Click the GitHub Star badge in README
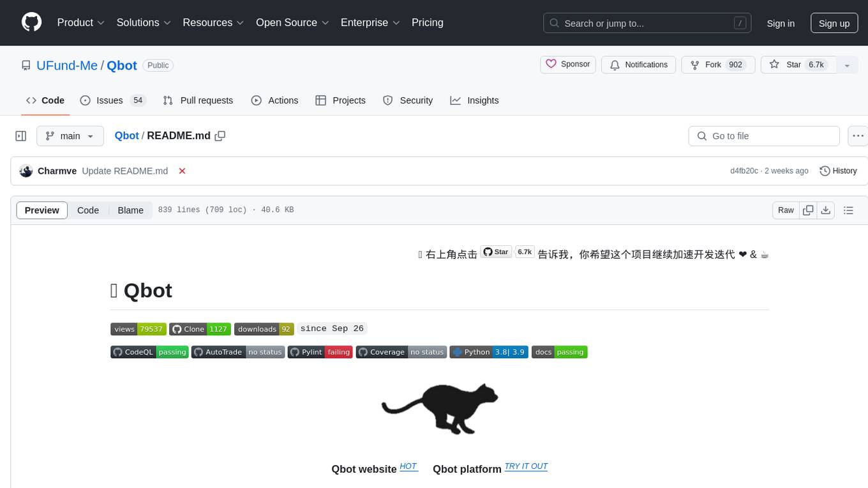This screenshot has height=488, width=868. [x=496, y=252]
